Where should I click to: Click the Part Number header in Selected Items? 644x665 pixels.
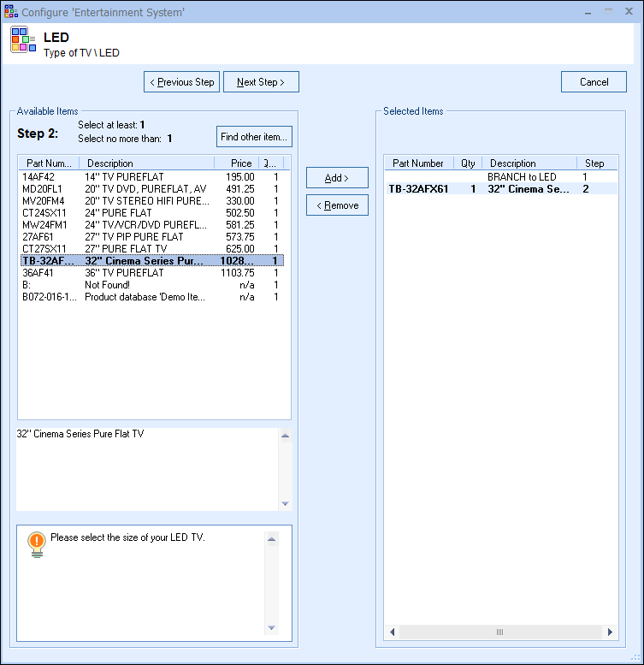[x=419, y=163]
